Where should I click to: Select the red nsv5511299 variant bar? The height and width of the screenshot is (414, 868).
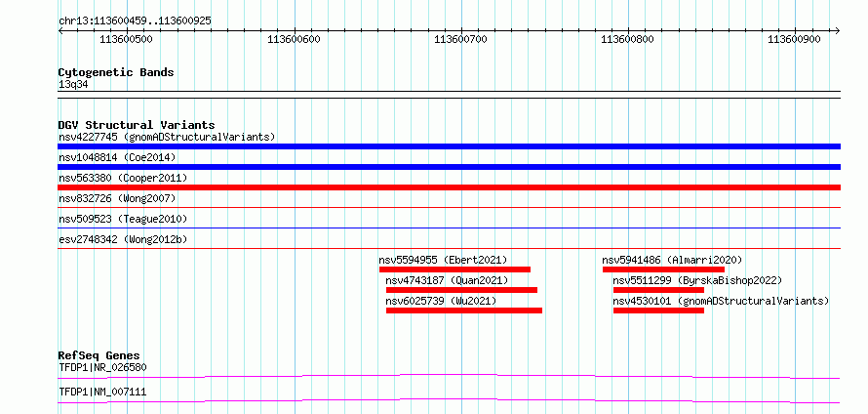[658, 290]
